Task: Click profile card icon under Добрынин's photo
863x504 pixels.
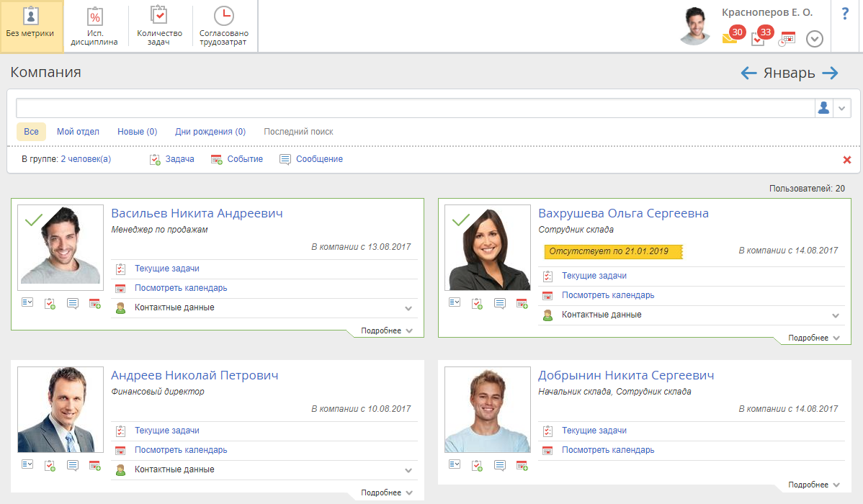Action: 454,466
